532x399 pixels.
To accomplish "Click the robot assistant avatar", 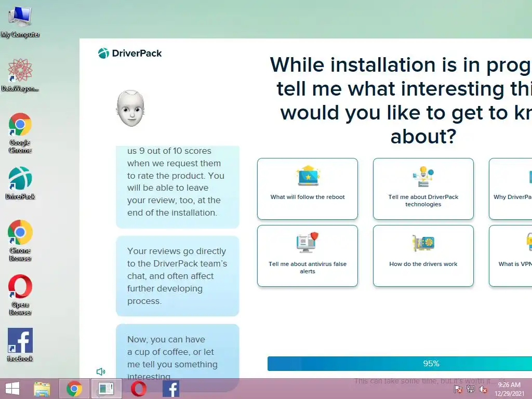I will tap(130, 108).
